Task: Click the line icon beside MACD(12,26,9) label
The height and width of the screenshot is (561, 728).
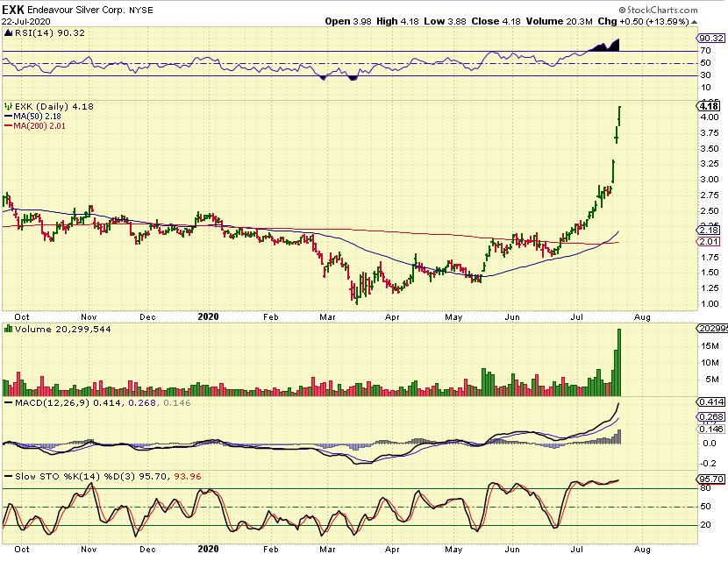Action: (x=9, y=402)
